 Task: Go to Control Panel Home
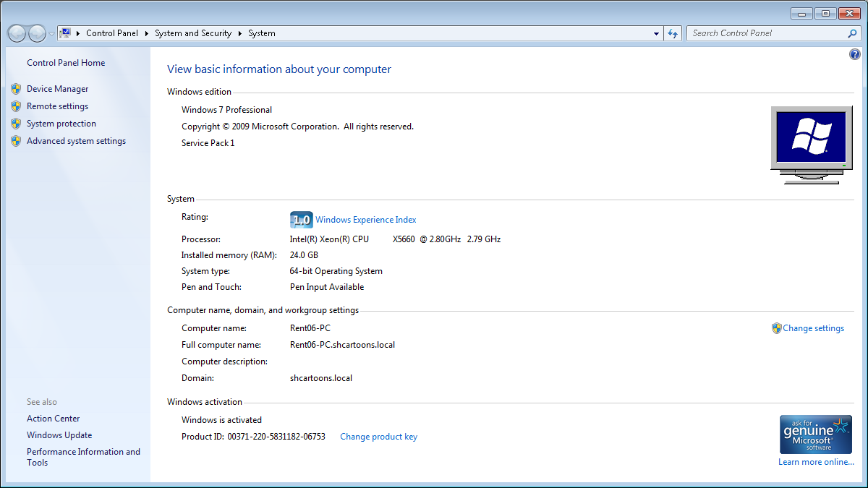(x=66, y=63)
